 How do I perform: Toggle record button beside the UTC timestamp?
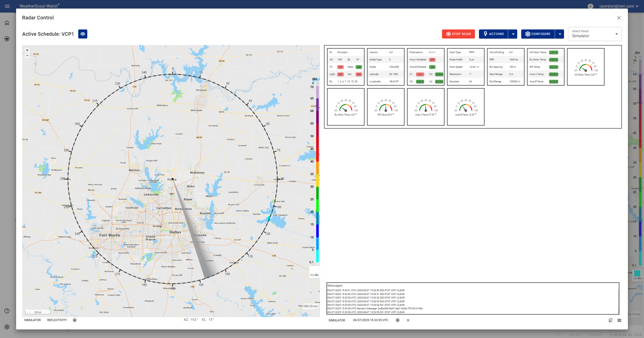point(397,320)
